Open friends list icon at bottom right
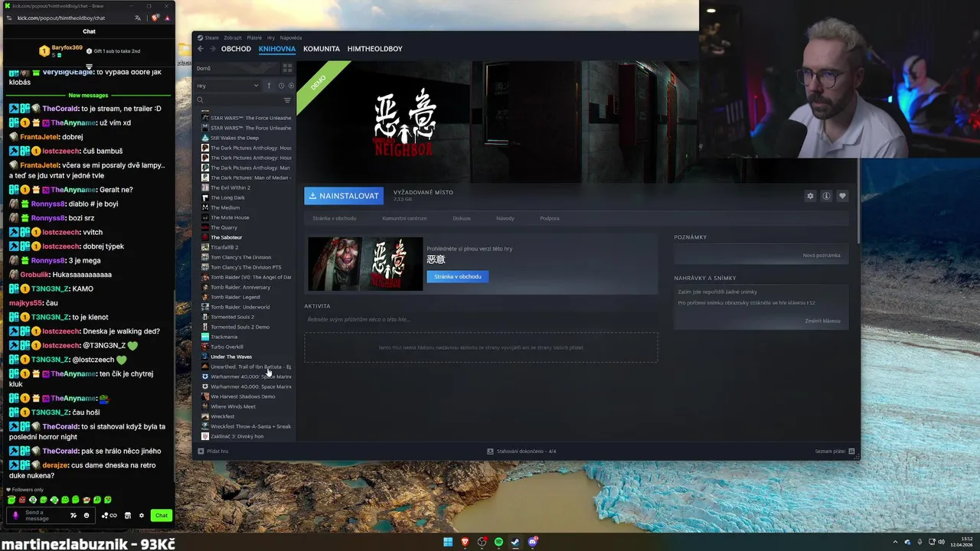980x551 pixels. pyautogui.click(x=851, y=452)
